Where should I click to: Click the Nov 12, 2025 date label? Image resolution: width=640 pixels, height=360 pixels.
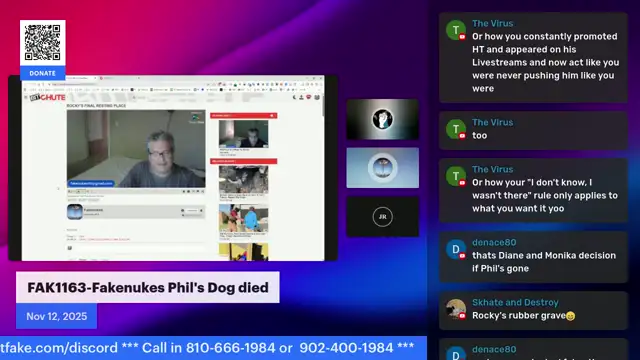[x=56, y=316]
